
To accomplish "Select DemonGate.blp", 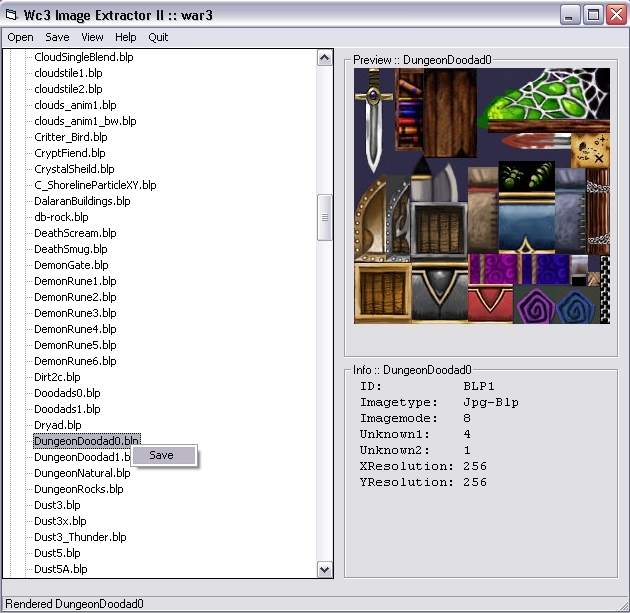I will click(71, 265).
